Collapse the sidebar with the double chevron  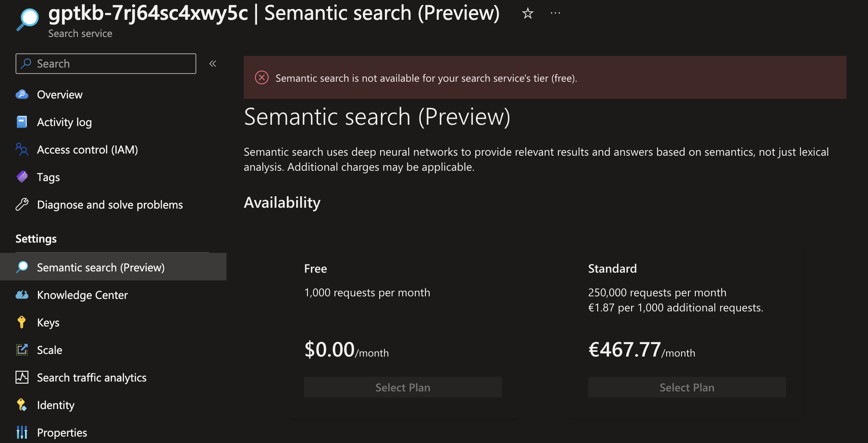(213, 64)
